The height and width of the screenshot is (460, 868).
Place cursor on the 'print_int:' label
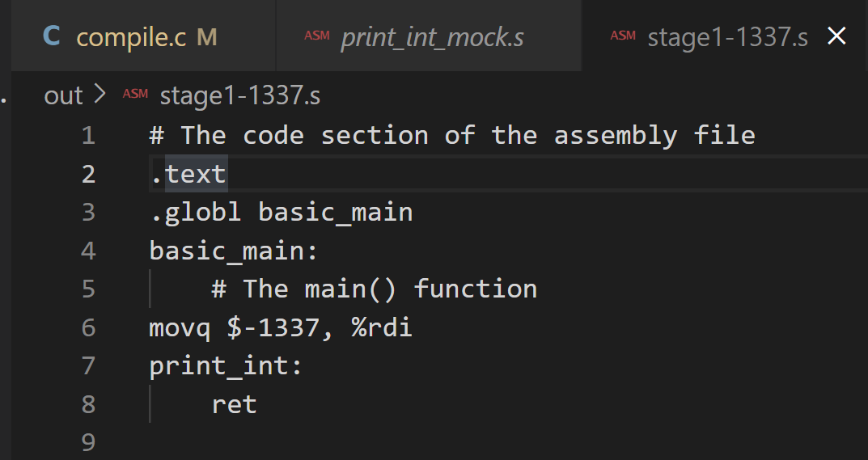coord(226,366)
